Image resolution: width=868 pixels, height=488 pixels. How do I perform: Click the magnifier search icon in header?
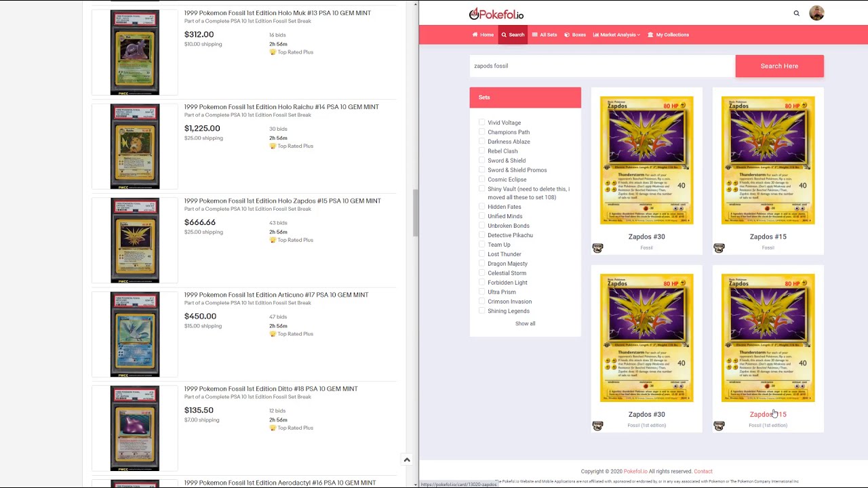(796, 13)
